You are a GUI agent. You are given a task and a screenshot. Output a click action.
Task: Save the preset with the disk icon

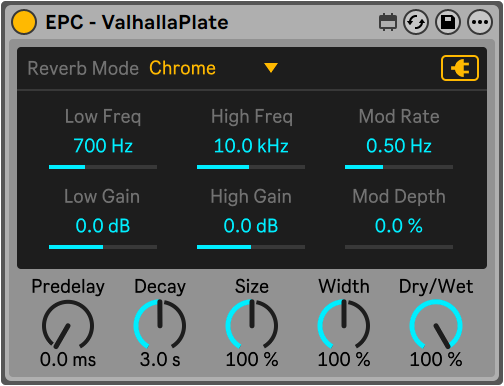tap(448, 22)
